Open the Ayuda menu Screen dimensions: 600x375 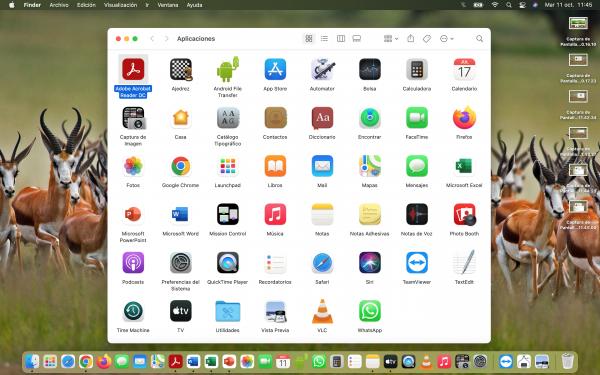tap(194, 5)
